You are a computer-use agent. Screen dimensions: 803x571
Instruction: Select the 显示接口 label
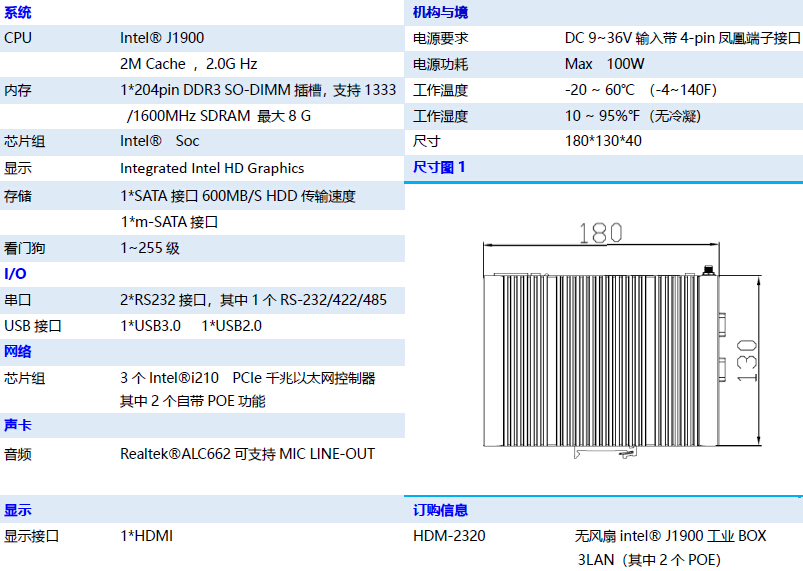pos(32,536)
